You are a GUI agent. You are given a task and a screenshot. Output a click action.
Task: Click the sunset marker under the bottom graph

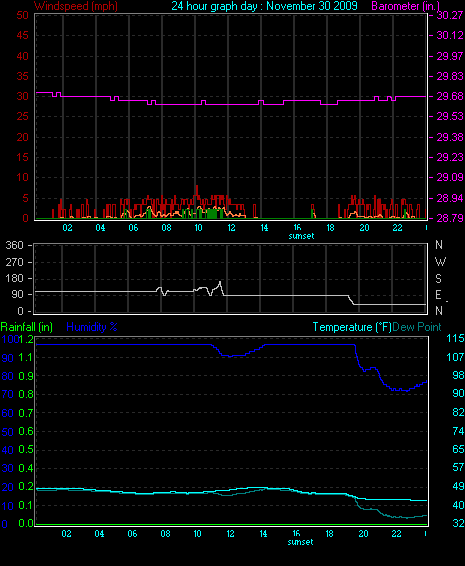coord(301,542)
